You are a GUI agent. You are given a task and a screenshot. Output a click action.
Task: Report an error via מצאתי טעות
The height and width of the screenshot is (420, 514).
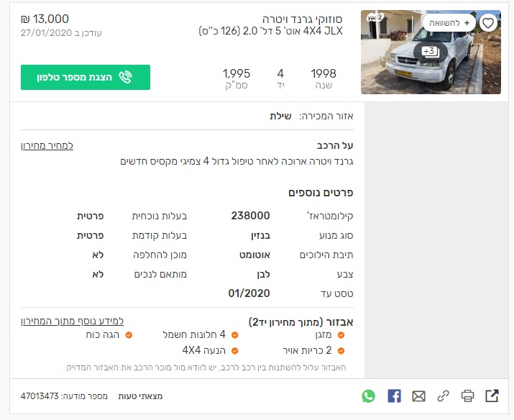140,396
